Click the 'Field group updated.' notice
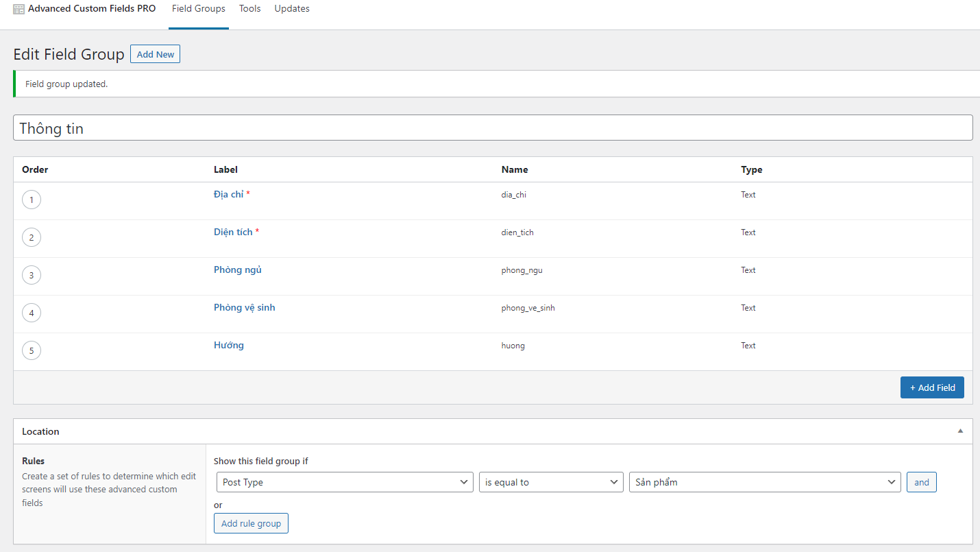This screenshot has height=552, width=980. [x=66, y=84]
